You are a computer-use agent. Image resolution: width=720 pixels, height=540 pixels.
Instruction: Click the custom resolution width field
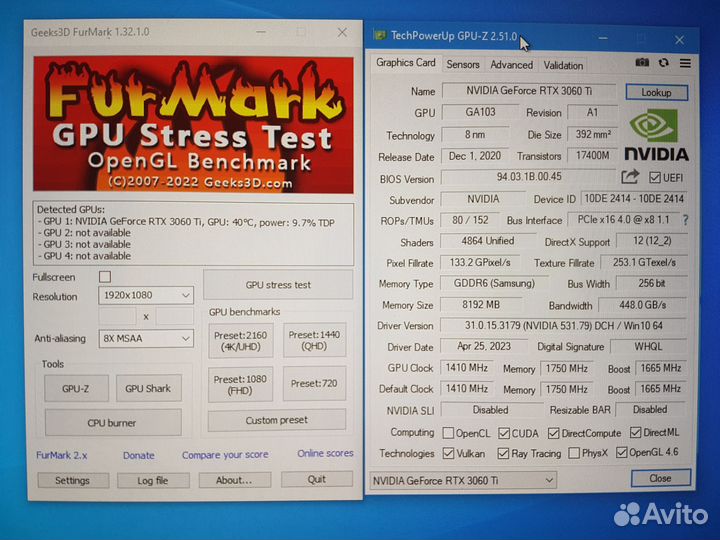click(118, 316)
